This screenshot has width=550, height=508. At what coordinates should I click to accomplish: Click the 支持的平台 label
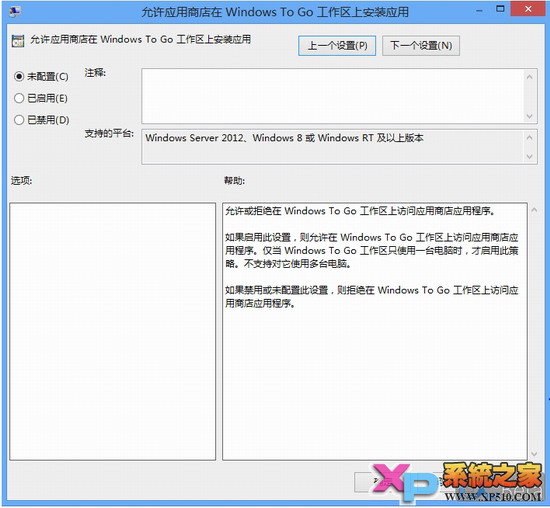click(109, 134)
